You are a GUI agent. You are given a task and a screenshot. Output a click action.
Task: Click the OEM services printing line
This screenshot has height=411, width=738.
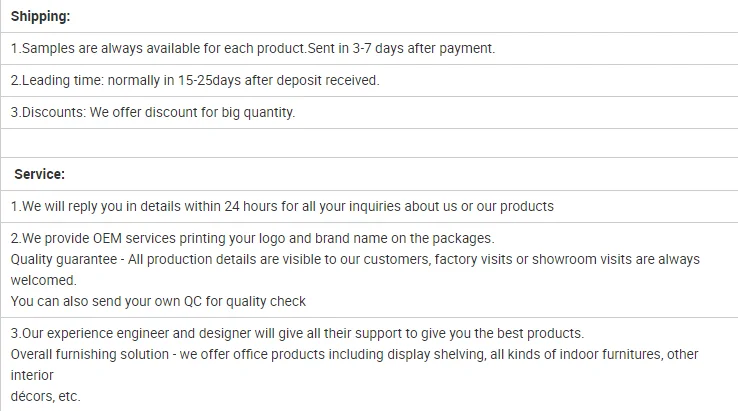[253, 238]
